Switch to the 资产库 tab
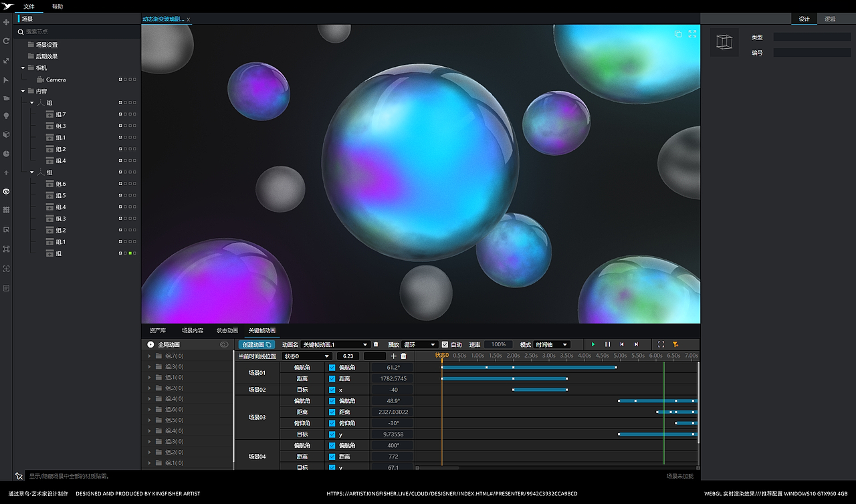 (x=158, y=330)
